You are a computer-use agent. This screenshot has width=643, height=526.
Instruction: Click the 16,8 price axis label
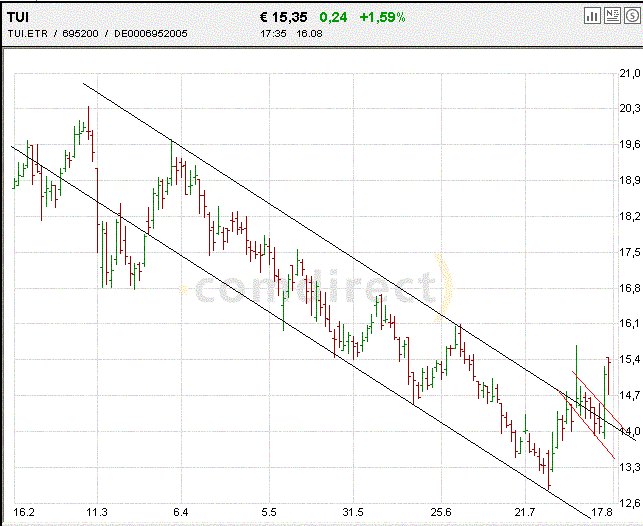tap(629, 288)
